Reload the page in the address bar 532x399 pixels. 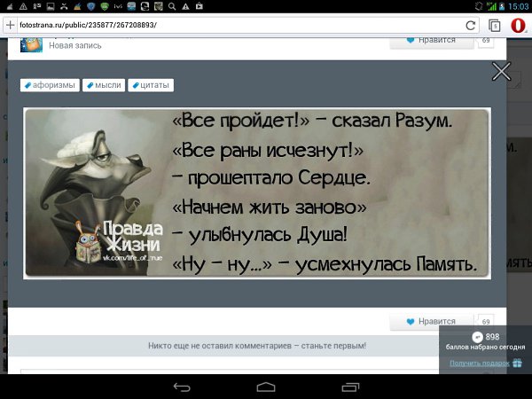[471, 25]
